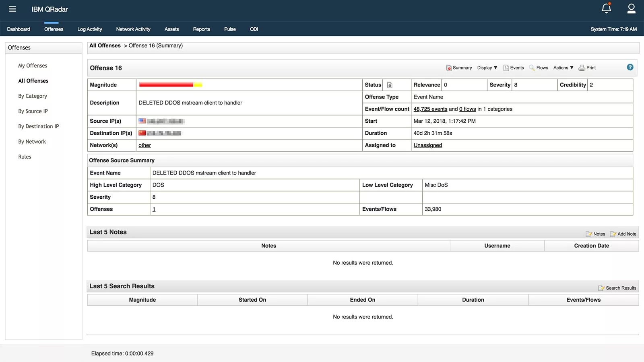Open the user profile icon

click(631, 8)
